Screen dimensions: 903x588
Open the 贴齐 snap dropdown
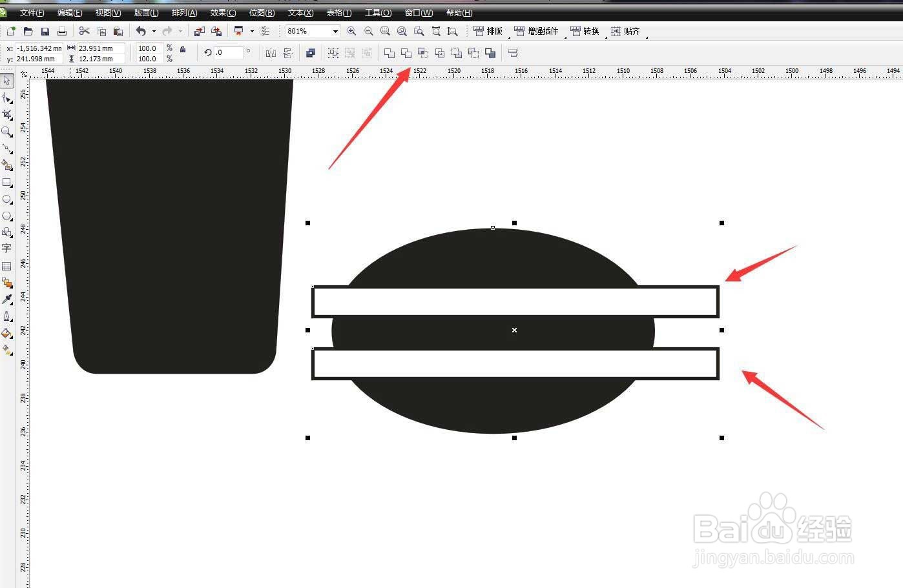tap(625, 31)
